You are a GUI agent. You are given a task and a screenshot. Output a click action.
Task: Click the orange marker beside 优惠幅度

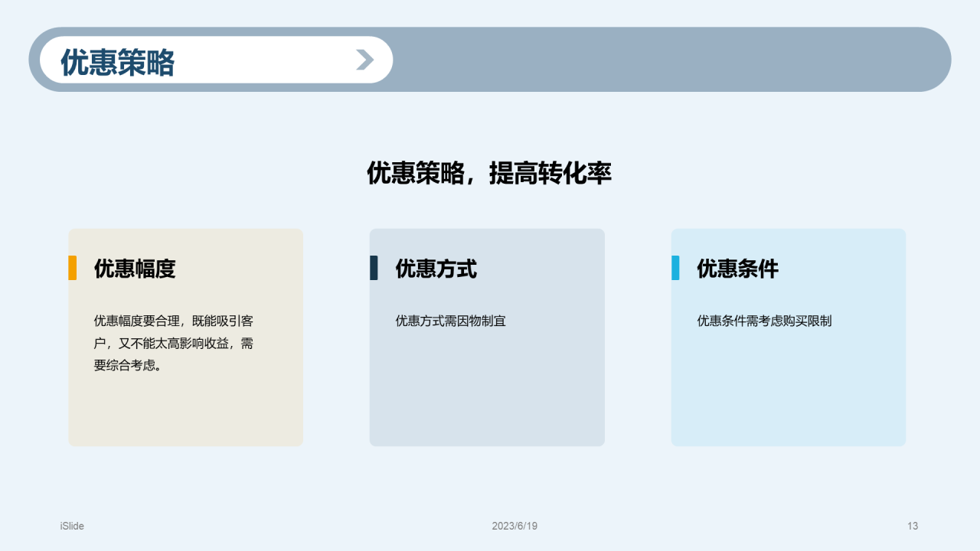tap(73, 268)
